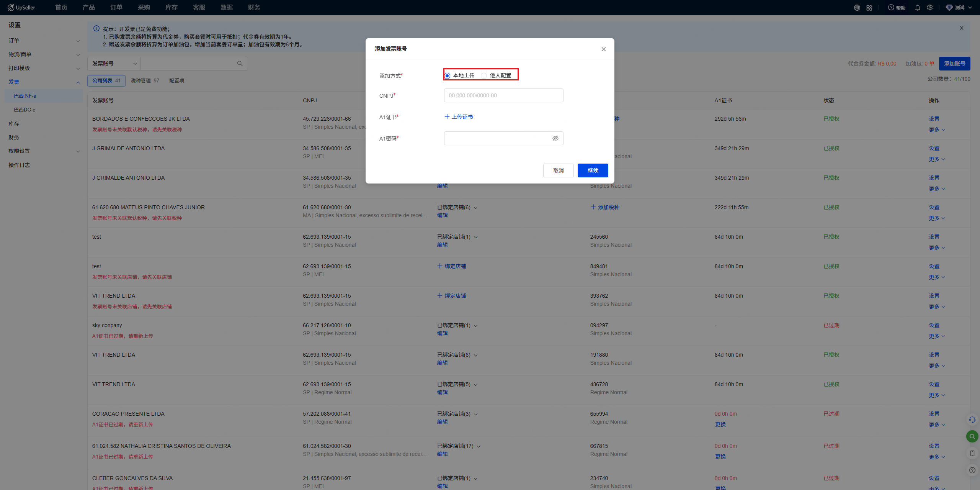The height and width of the screenshot is (490, 980).
Task: Click the floating mobile phone icon
Action: click(x=972, y=453)
